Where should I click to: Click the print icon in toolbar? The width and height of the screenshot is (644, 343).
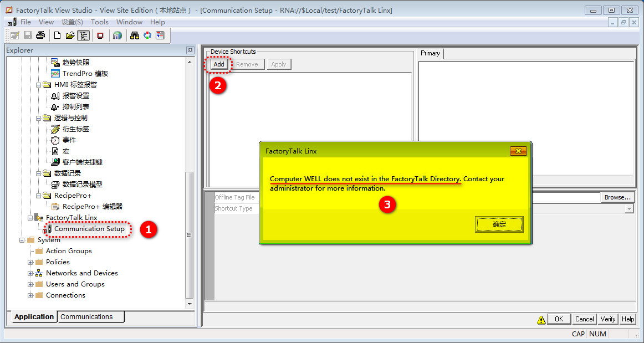[x=40, y=35]
